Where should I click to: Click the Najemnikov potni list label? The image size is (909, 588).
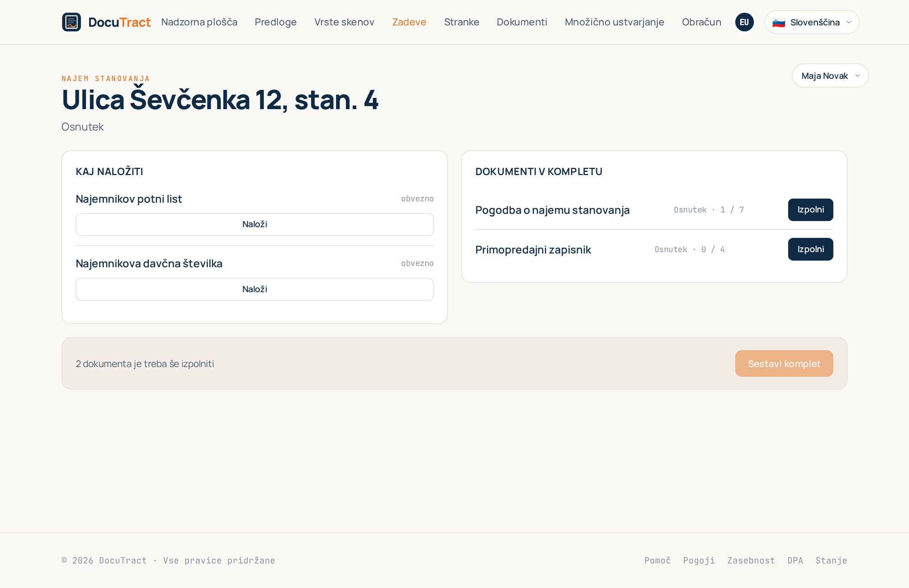coord(129,199)
